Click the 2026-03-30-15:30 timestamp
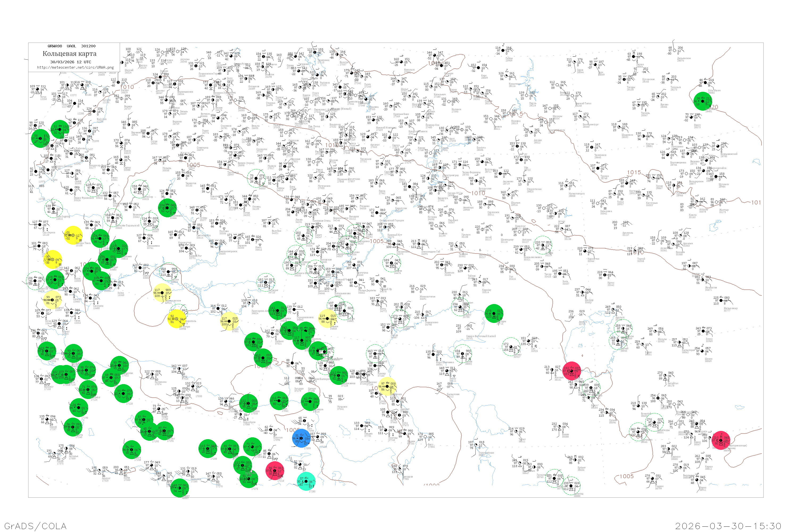This screenshot has width=798, height=532. point(728,526)
